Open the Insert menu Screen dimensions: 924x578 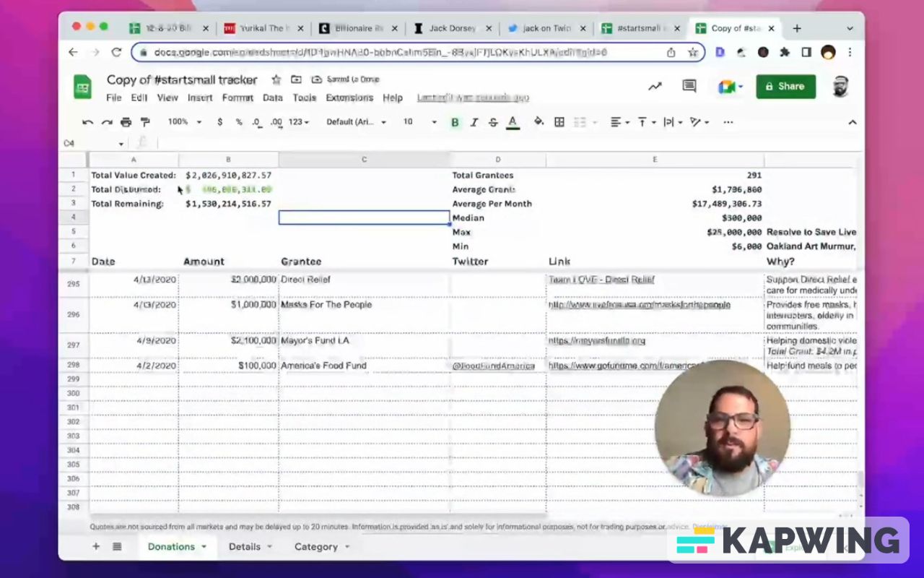point(200,98)
